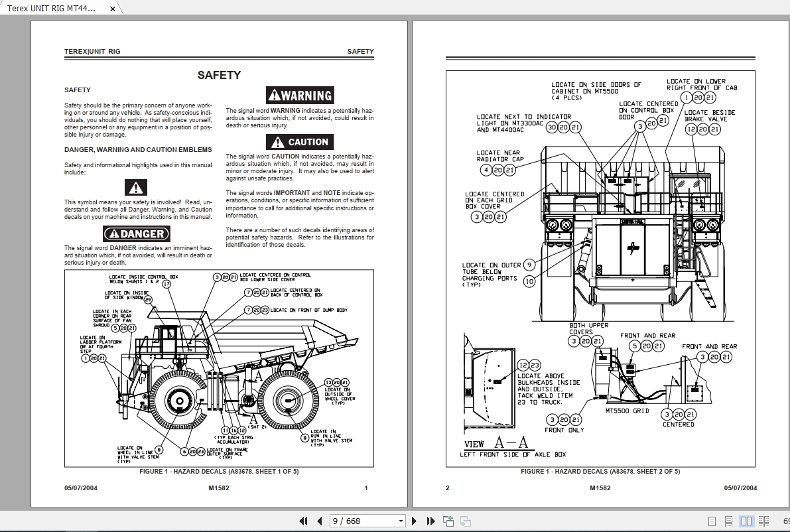Open the page number dropdown arrow
Viewport: 790px width, 532px height.
[x=401, y=521]
